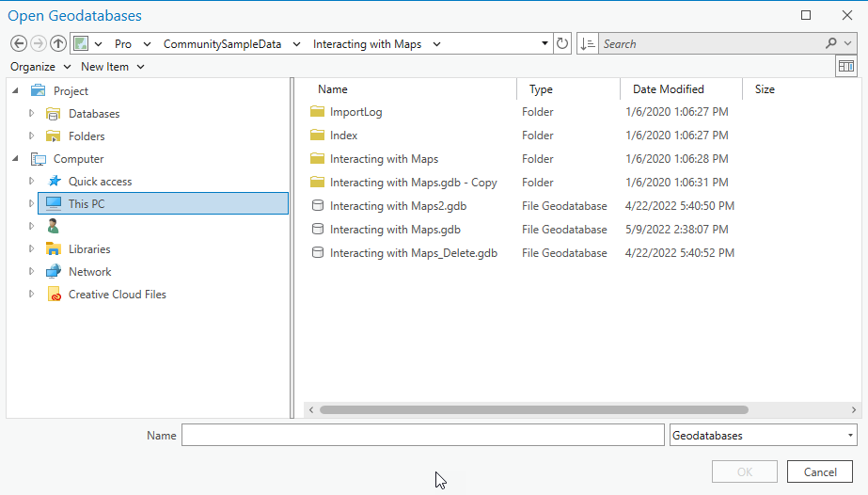Click Interacting with Maps.gdb geodatabase icon
868x495 pixels.
click(317, 230)
